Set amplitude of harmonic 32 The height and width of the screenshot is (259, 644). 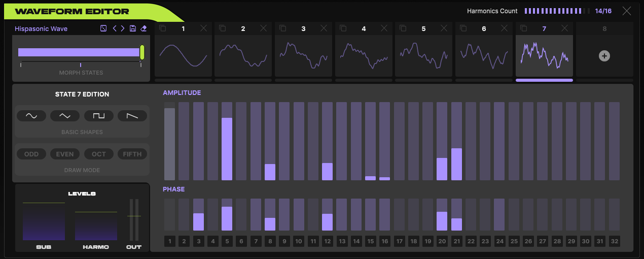pos(614,141)
